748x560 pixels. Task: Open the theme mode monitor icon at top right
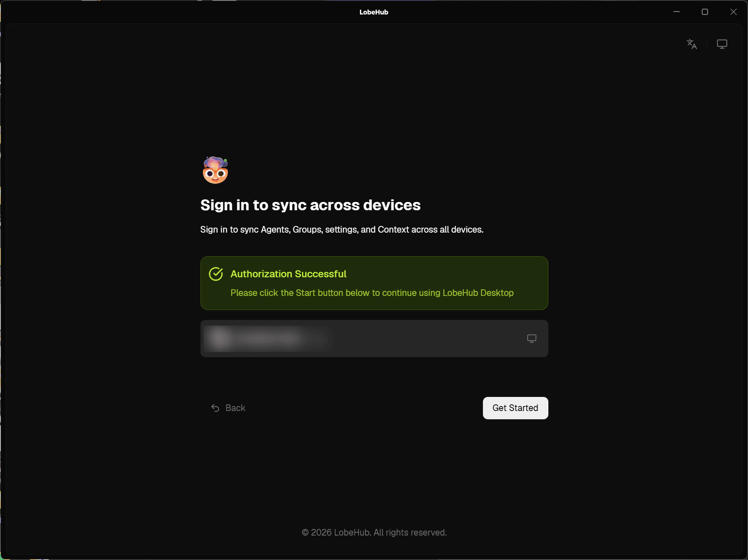(x=722, y=44)
